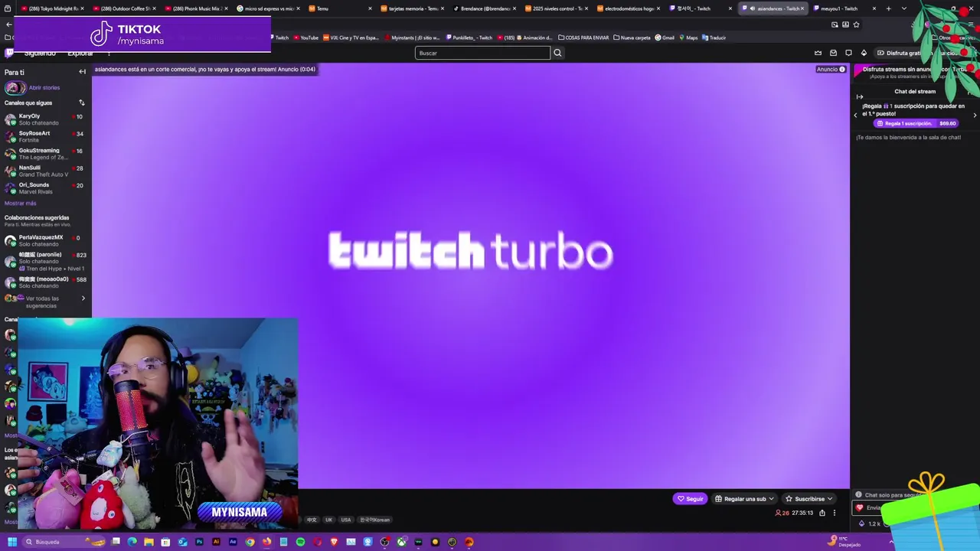Open After Effects from the taskbar
The height and width of the screenshot is (551, 980).
coord(233,542)
